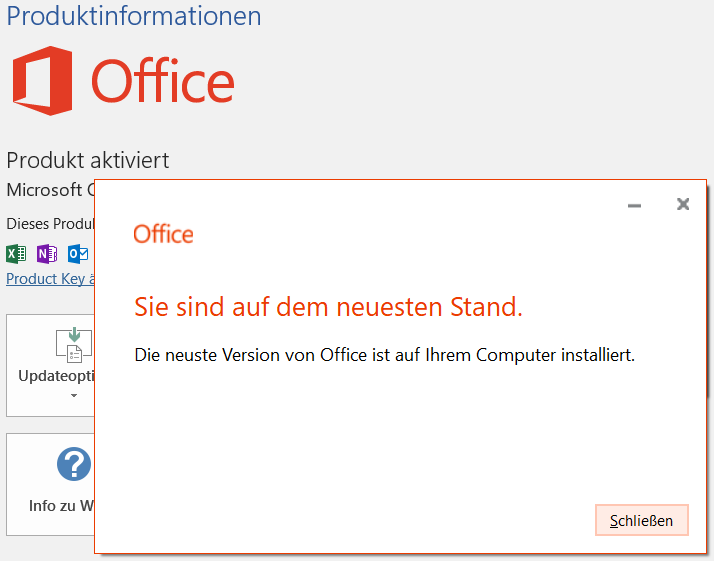Screen dimensions: 714x561
Task: Click the blue question mark icon
Action: 73,464
